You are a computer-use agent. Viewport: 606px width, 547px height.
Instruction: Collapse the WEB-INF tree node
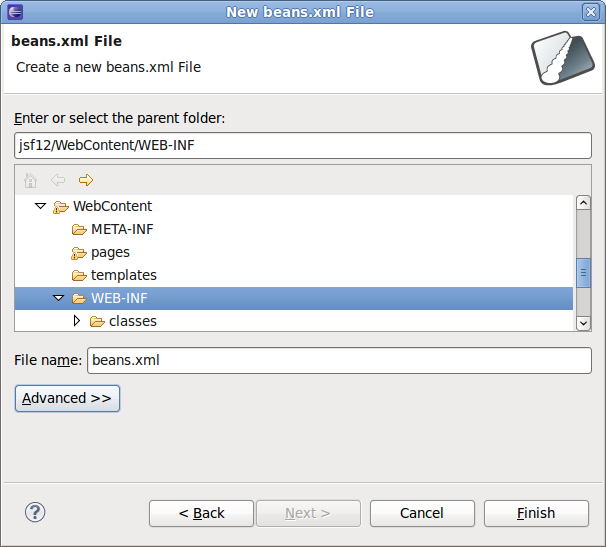[58, 298]
